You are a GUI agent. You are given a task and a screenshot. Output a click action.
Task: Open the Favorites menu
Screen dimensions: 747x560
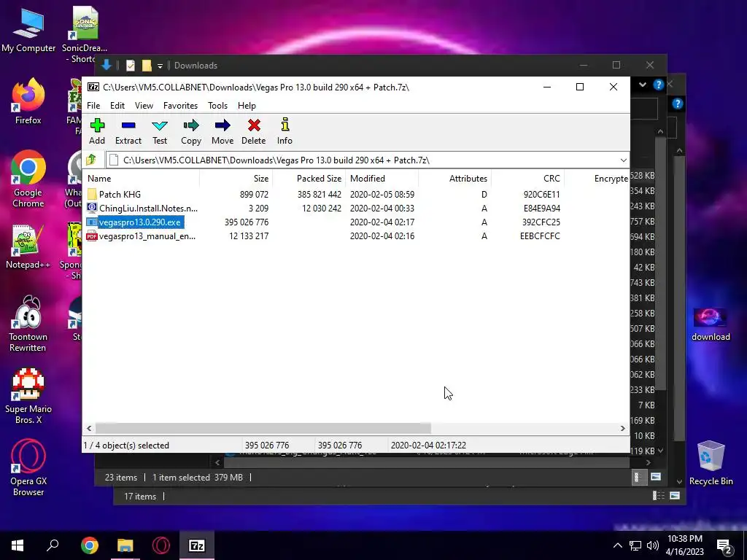[181, 105]
